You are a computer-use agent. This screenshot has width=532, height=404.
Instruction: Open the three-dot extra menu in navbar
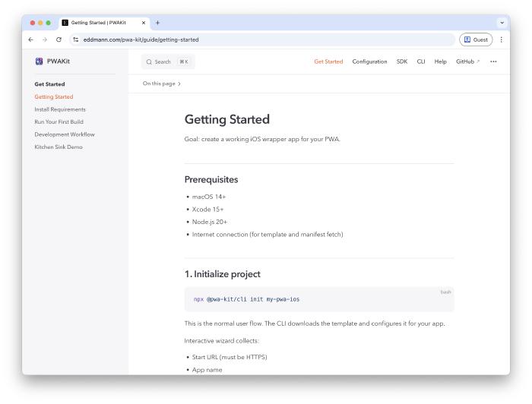pos(493,62)
